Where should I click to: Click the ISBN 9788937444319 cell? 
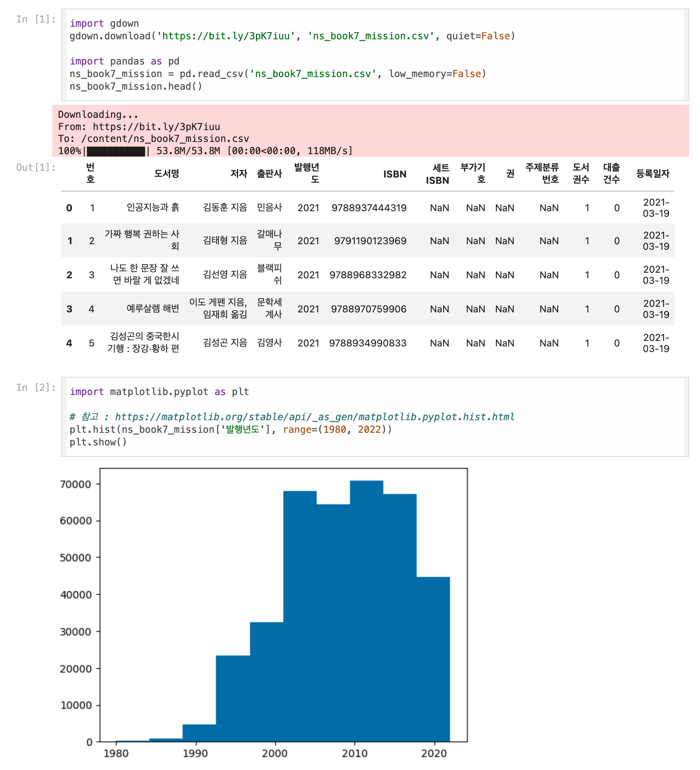(x=369, y=208)
